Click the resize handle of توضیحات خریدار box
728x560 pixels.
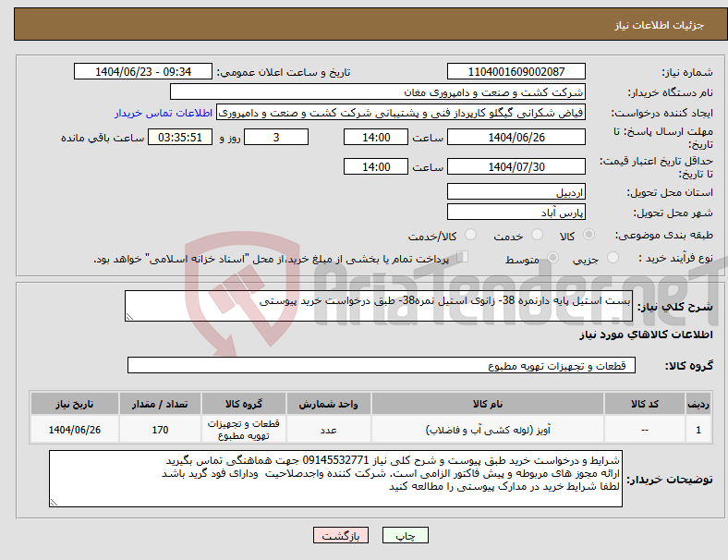54,503
